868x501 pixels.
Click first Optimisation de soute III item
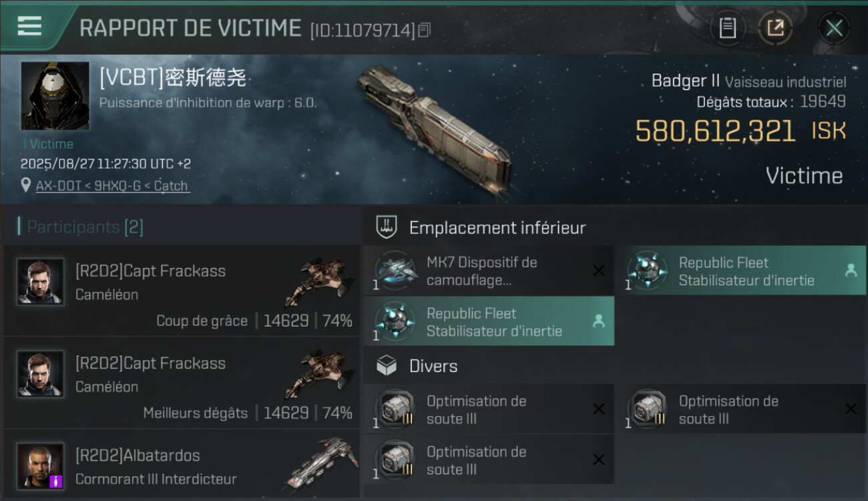tap(489, 409)
